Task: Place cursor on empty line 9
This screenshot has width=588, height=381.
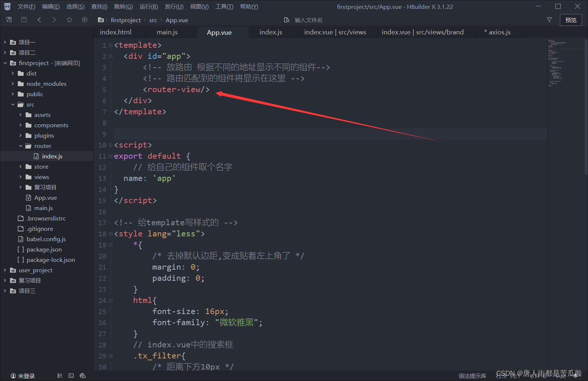Action: click(330, 134)
